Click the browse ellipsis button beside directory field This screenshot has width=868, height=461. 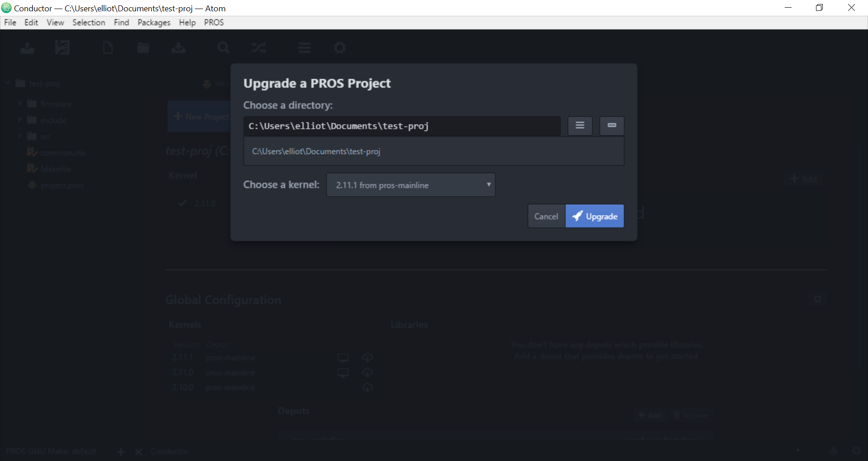coord(612,126)
